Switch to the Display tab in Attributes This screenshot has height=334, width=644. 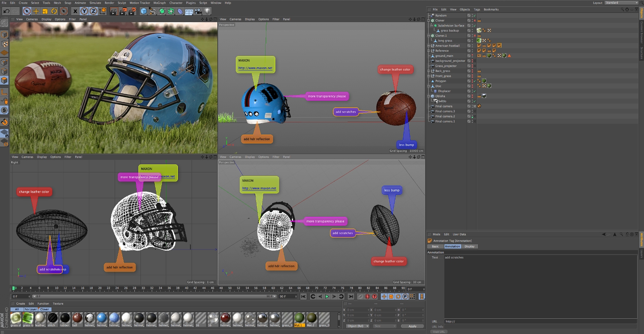click(469, 246)
